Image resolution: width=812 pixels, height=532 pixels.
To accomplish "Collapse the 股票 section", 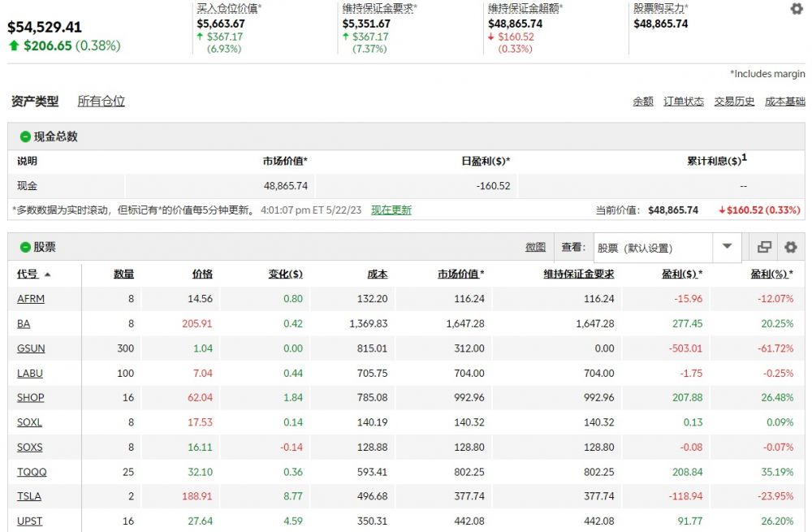I will click(25, 247).
